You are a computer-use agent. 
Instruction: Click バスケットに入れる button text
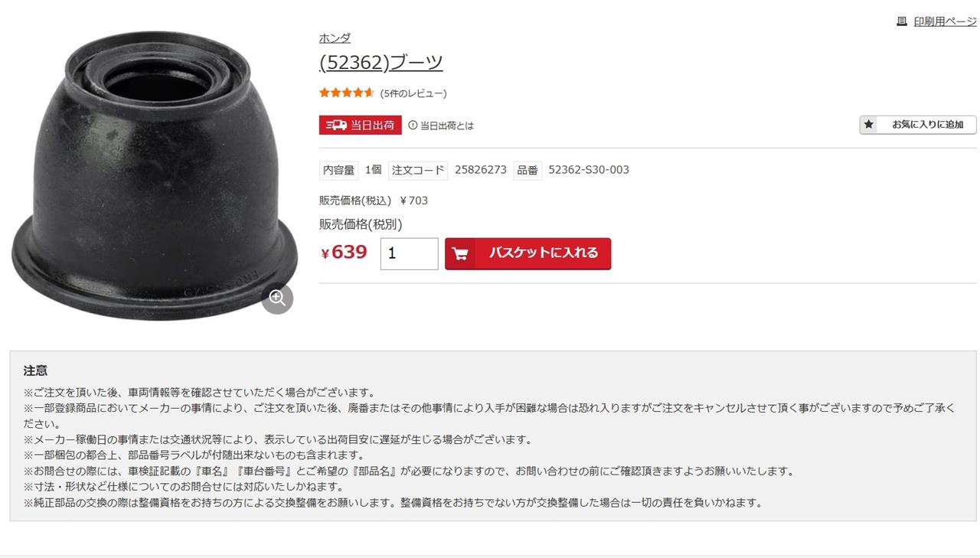544,253
